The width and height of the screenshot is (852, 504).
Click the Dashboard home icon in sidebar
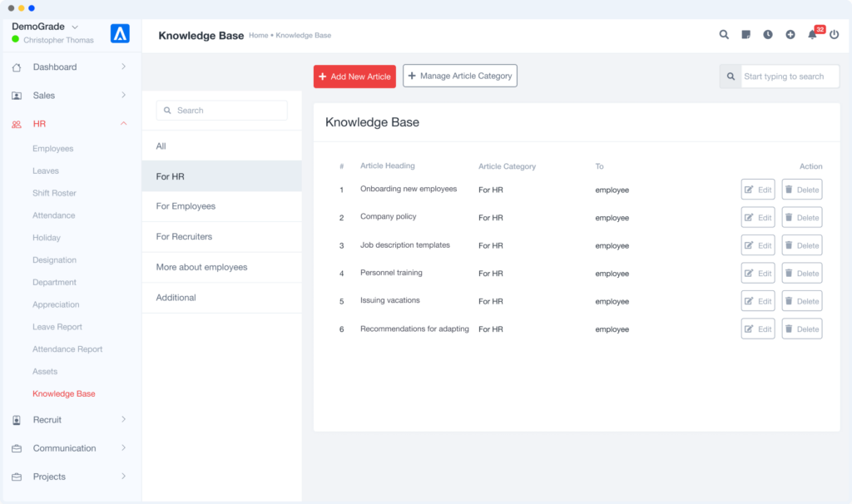click(17, 67)
